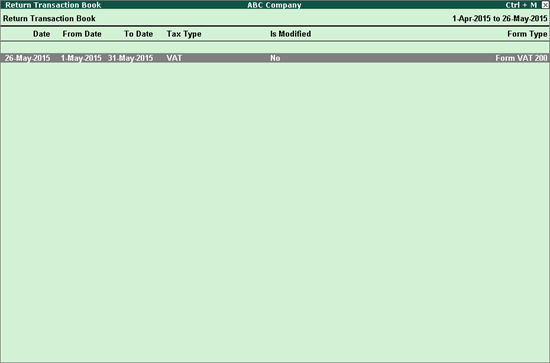This screenshot has width=550, height=363.
Task: Click the ABC Company title
Action: tap(274, 5)
